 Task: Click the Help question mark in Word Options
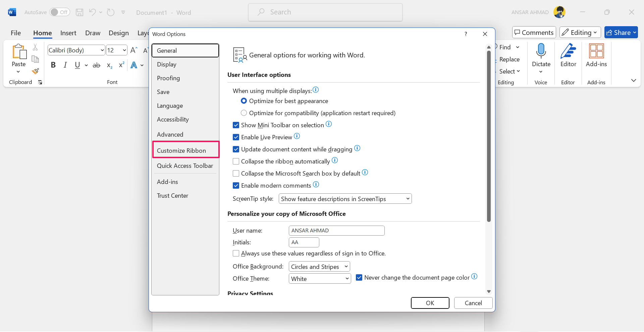click(x=466, y=34)
